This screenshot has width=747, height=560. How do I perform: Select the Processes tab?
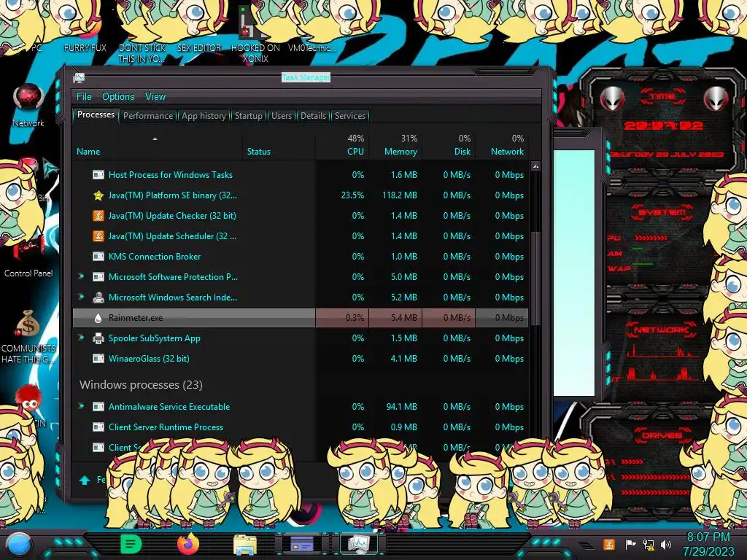coord(96,114)
